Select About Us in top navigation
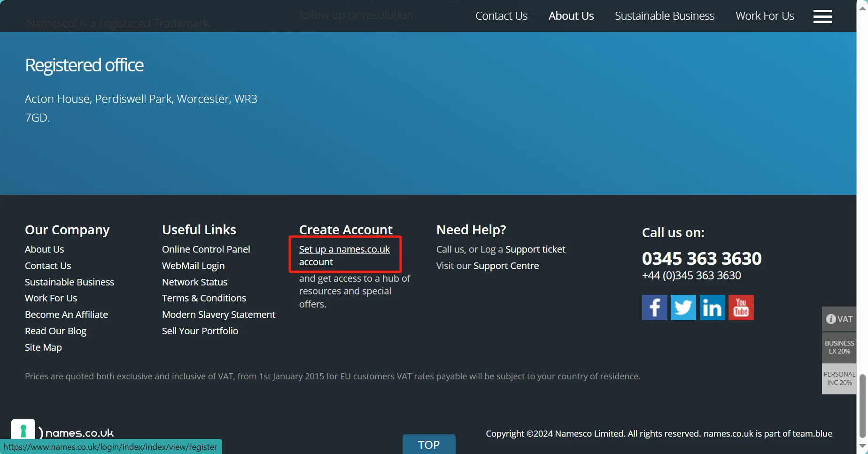This screenshot has width=868, height=454. coord(571,16)
